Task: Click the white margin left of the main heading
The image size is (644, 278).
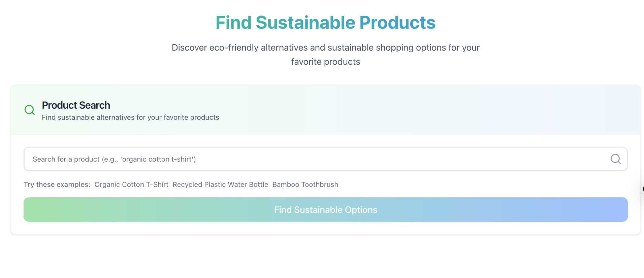Action: 101,23
